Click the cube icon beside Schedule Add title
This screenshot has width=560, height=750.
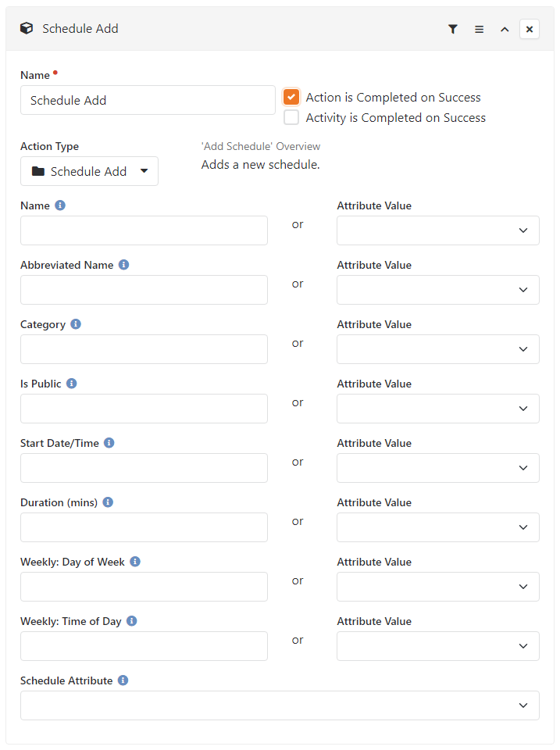click(27, 28)
